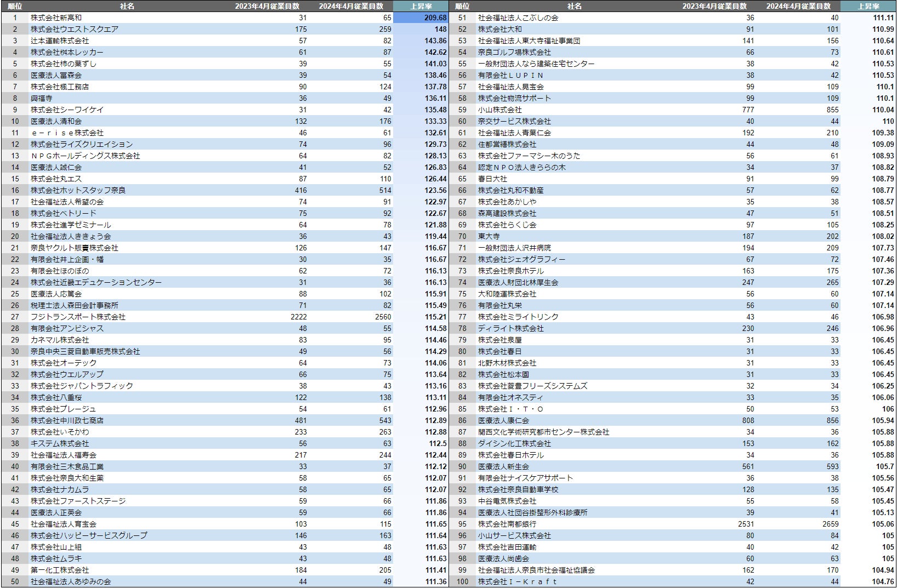Click the 辻本運輸株式会社 row name
Screen dimensions: 897x588
(x=60, y=41)
